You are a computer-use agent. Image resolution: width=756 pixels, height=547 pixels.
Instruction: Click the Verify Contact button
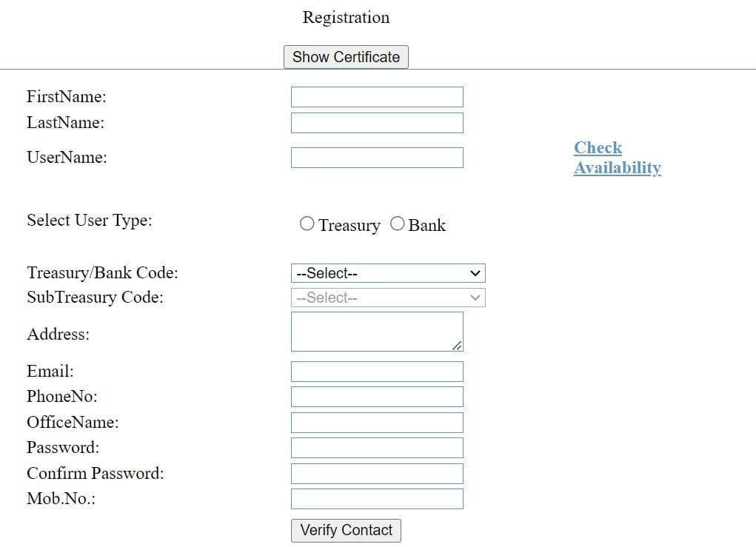pyautogui.click(x=345, y=530)
